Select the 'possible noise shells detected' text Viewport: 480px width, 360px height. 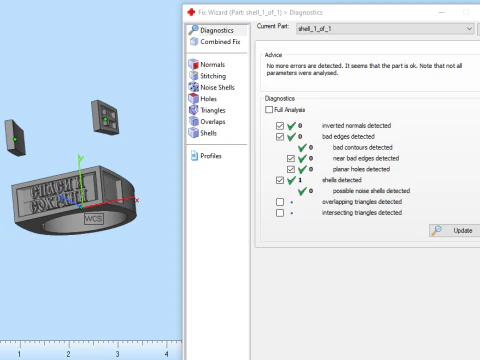[x=371, y=191]
